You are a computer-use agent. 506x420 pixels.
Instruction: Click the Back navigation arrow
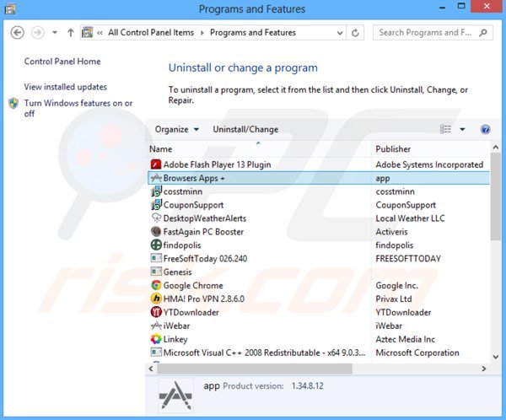point(17,33)
